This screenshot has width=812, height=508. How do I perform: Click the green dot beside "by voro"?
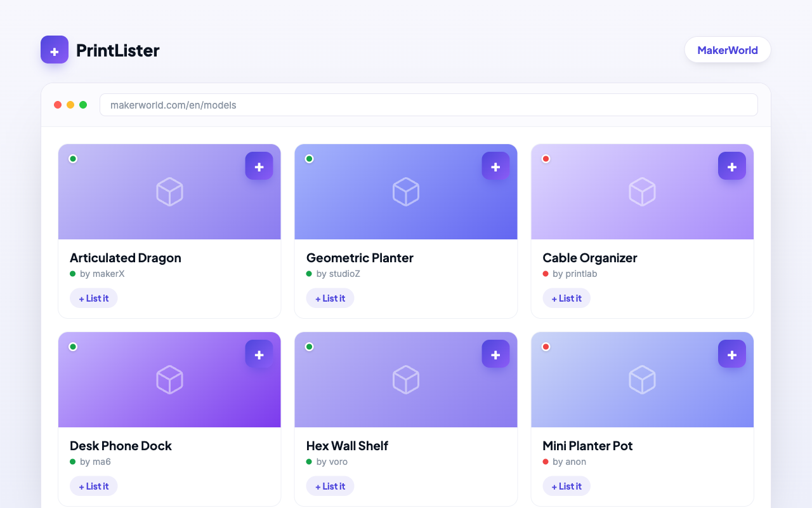click(309, 462)
